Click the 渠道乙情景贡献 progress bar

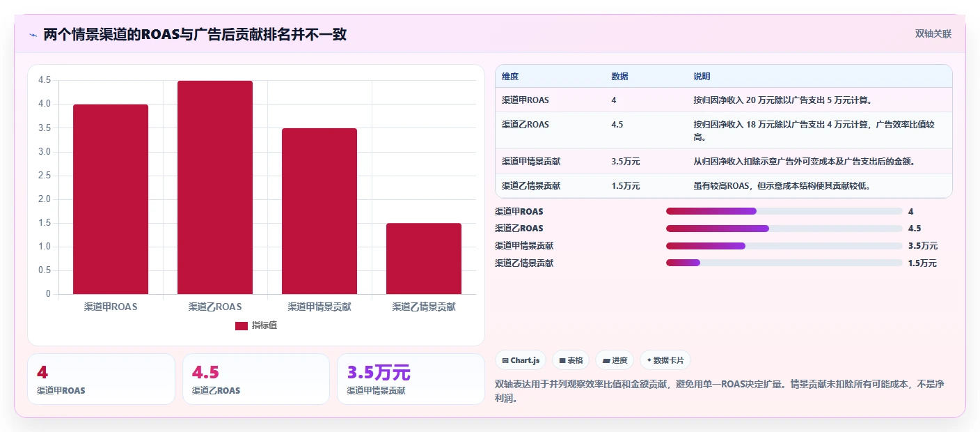click(x=784, y=263)
